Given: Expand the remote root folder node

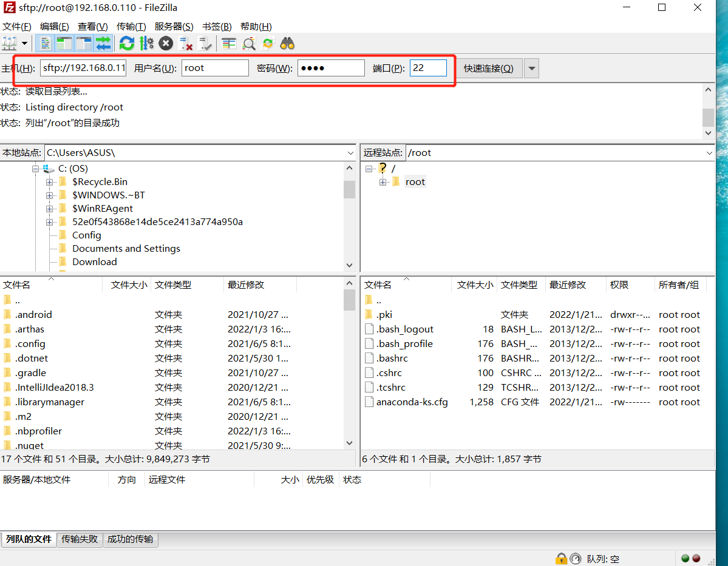Looking at the screenshot, I should (383, 183).
